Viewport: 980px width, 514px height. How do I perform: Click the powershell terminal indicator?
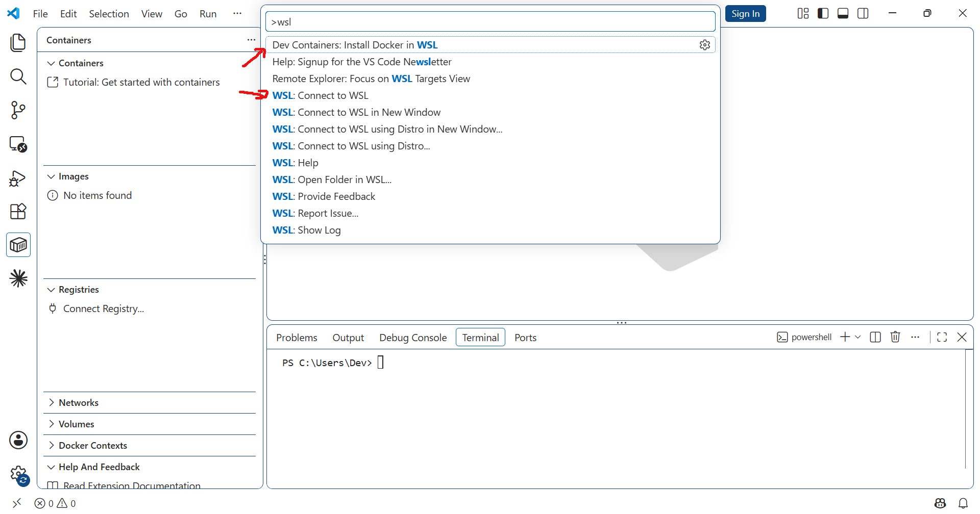(804, 337)
